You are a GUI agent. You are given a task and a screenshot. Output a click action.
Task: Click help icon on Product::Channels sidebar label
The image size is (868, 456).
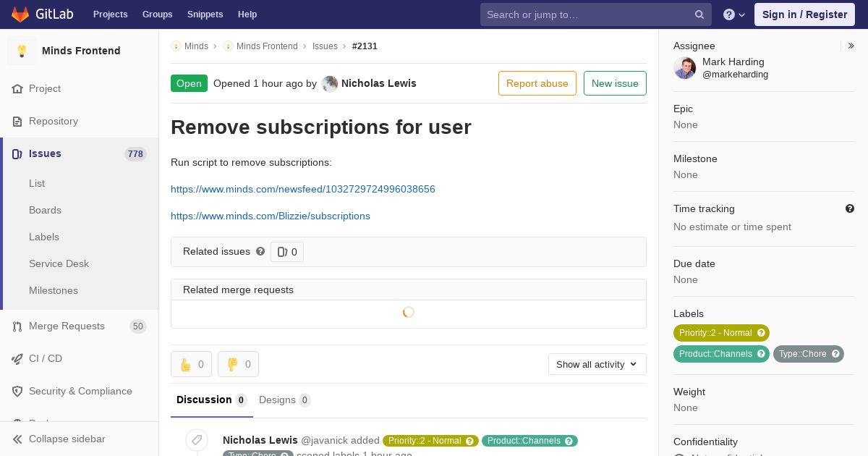(x=761, y=354)
